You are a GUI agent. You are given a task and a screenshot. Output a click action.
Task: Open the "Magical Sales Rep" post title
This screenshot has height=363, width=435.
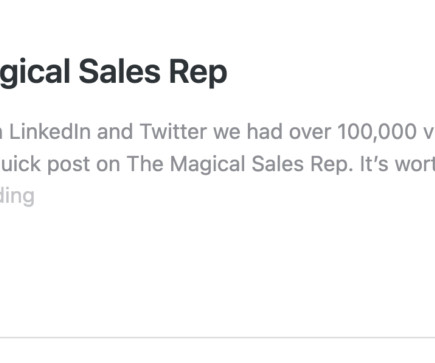(x=113, y=72)
